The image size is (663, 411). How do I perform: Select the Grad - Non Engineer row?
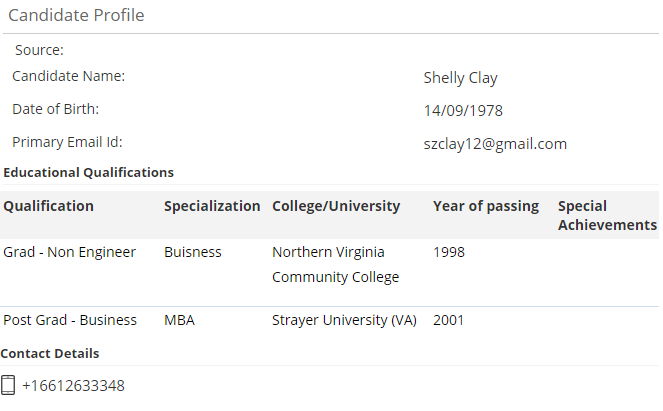(69, 252)
